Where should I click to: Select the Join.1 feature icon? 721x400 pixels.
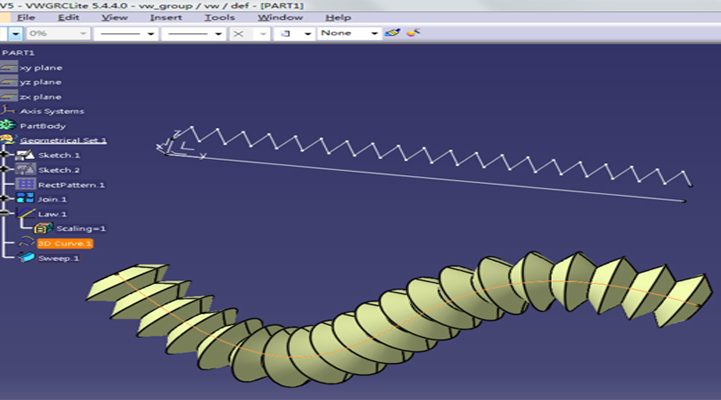pyautogui.click(x=27, y=199)
